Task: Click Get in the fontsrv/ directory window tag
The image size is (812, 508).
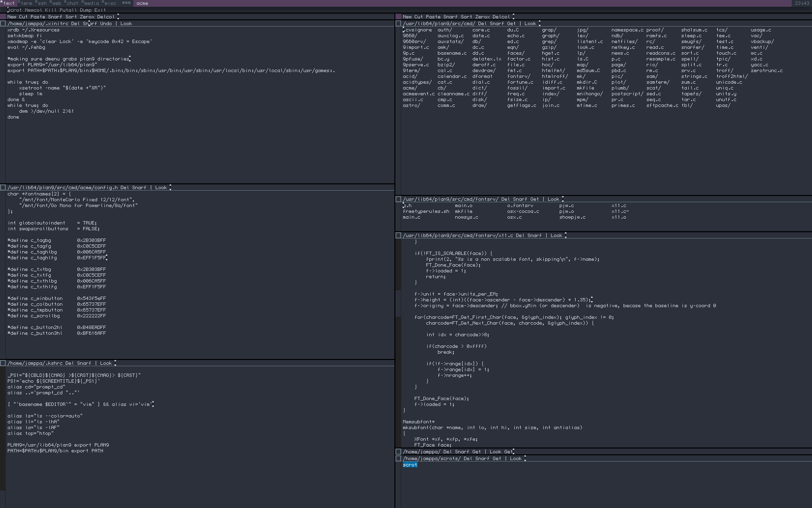Action: (535, 199)
